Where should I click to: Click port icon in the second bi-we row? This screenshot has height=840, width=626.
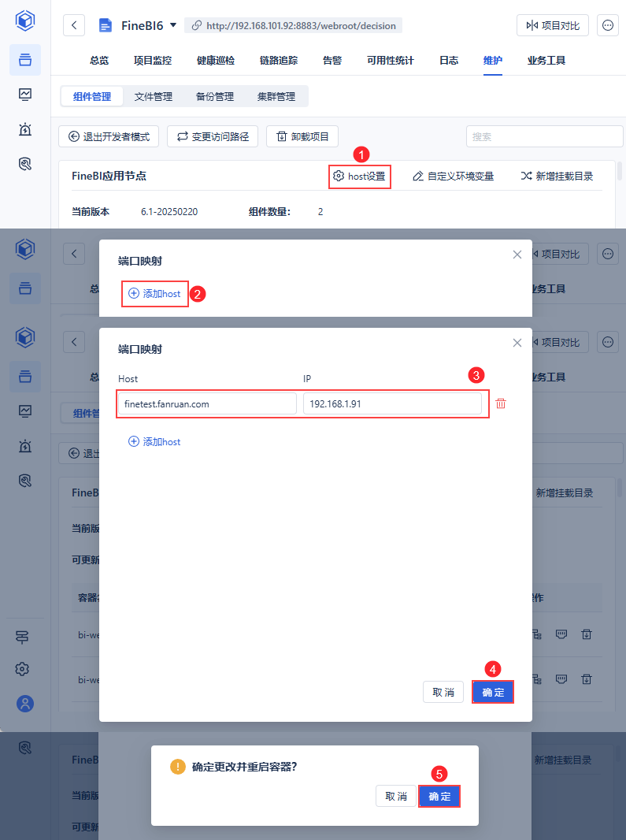tap(561, 679)
